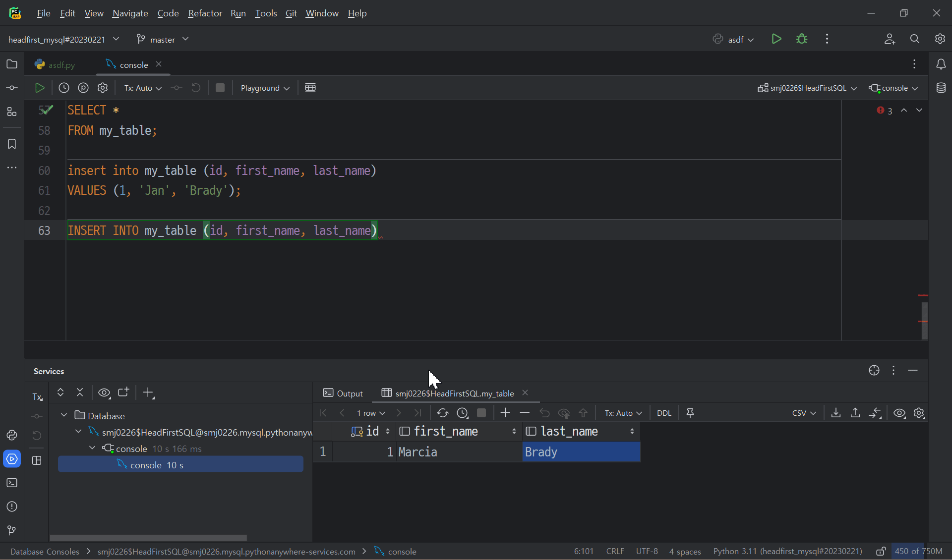Image resolution: width=952 pixels, height=560 pixels.
Task: Open Playground resolve mode dropdown
Action: click(265, 88)
